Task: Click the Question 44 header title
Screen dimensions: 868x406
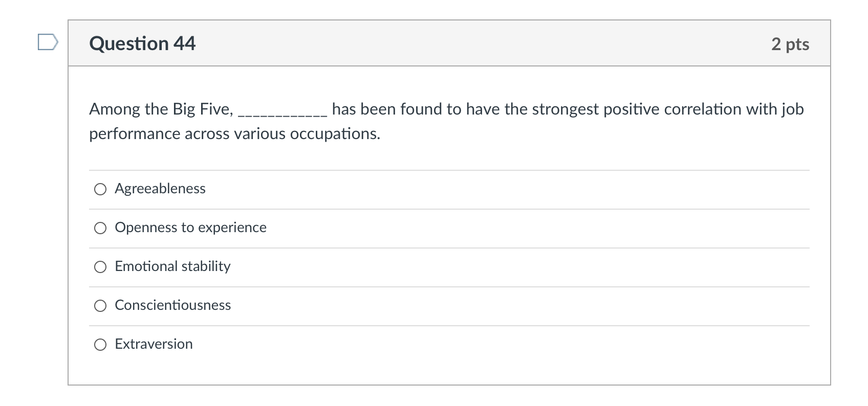Action: [142, 43]
